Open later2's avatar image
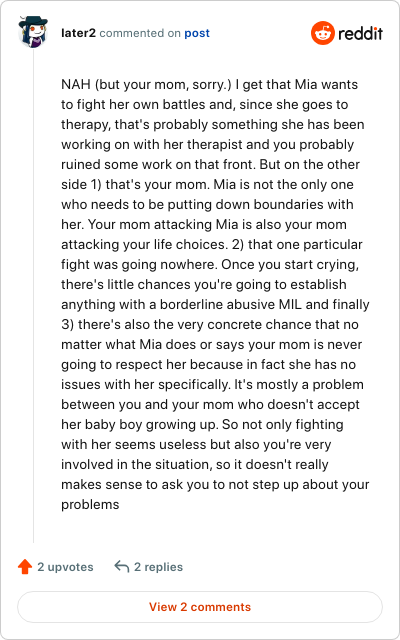 [33, 32]
